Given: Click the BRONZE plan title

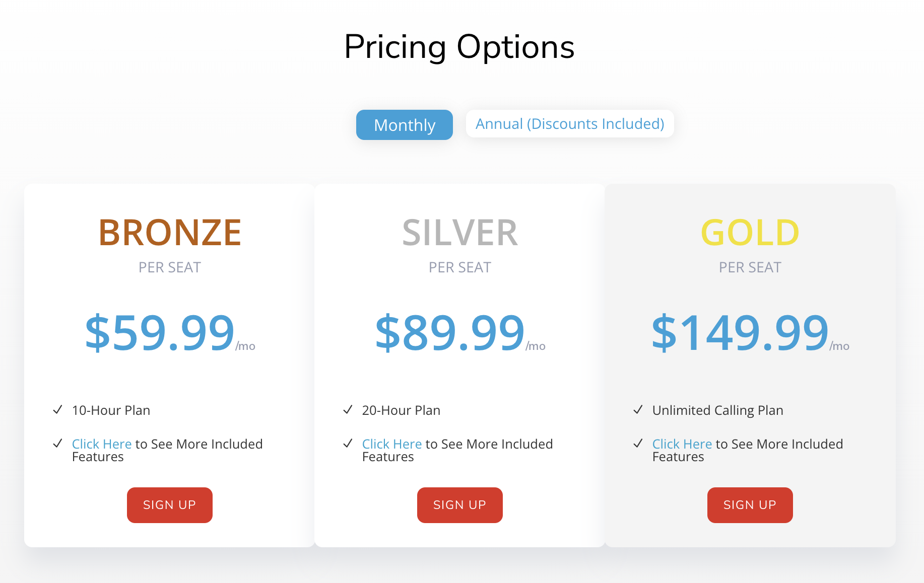Looking at the screenshot, I should (170, 233).
